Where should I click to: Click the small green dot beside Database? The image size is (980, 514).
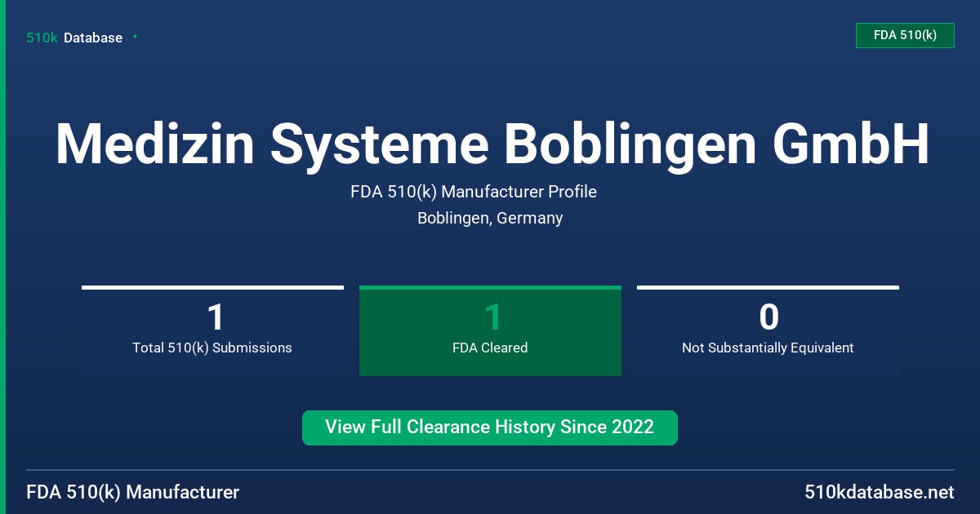135,37
